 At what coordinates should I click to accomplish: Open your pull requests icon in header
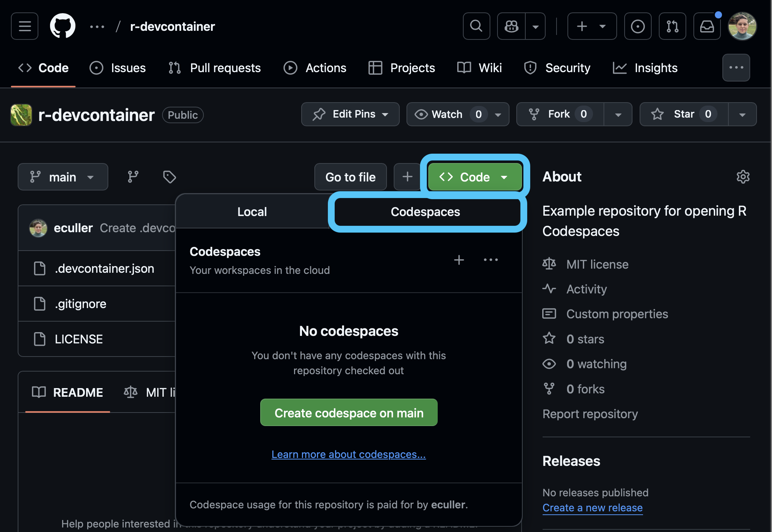672,26
